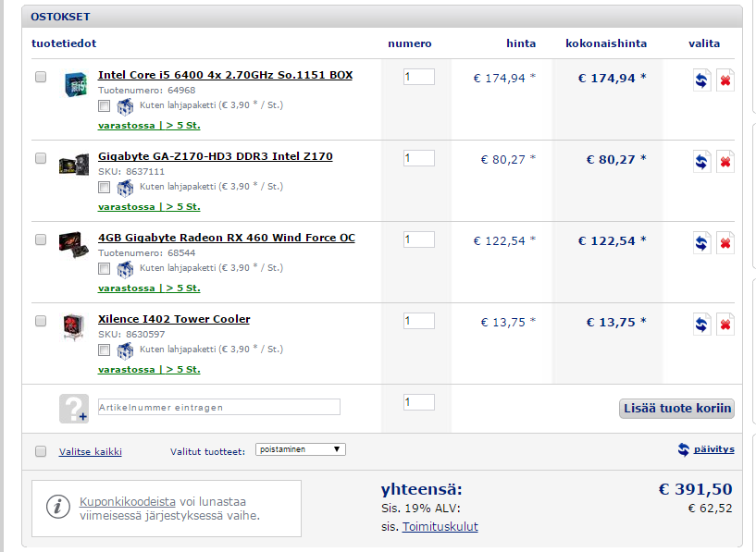Click the SKU: 8637111 text
The height and width of the screenshot is (552, 756).
131,171
